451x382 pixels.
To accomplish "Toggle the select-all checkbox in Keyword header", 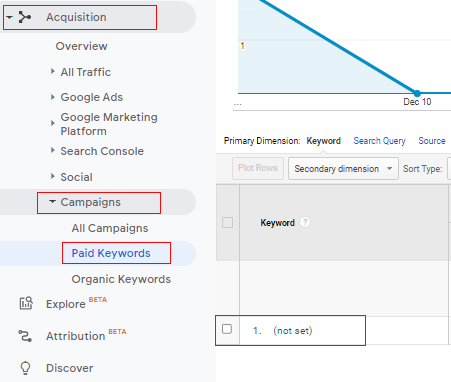I will [x=227, y=222].
